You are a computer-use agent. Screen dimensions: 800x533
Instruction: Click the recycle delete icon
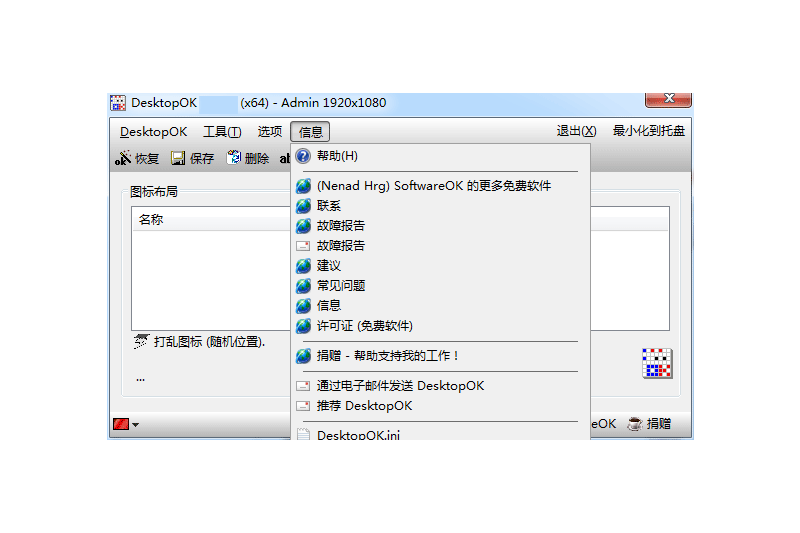pyautogui.click(x=234, y=158)
